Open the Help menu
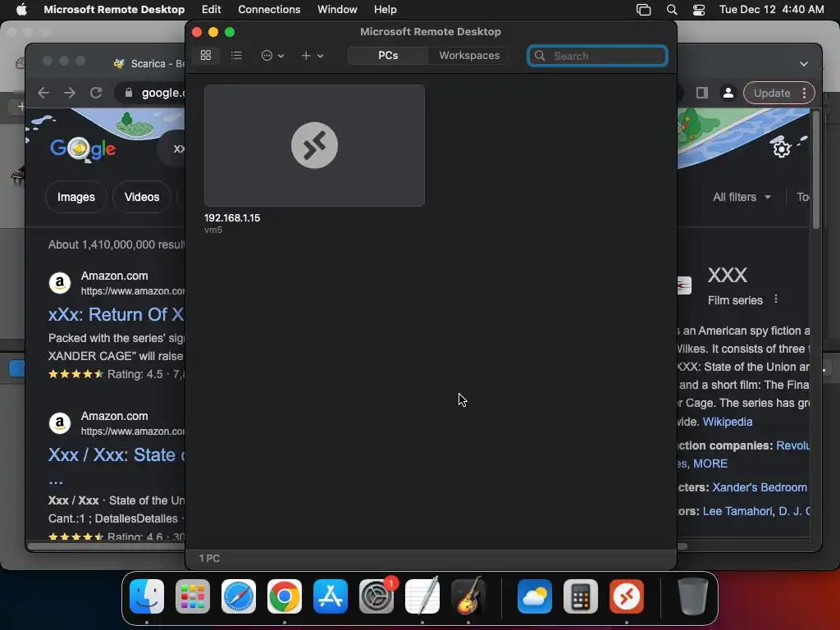This screenshot has height=630, width=840. click(x=386, y=9)
